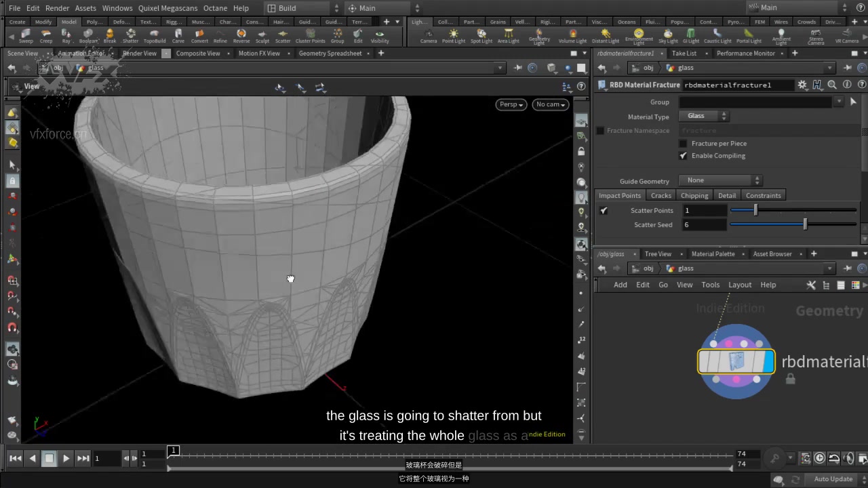868x488 pixels.
Task: Open the Quixel Megascans menu
Action: point(168,8)
